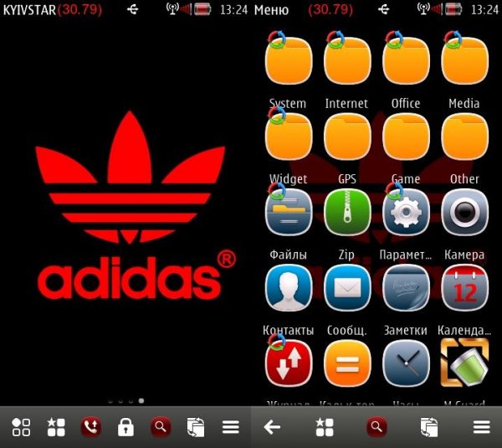Open the Media folder
502x448 pixels.
[465, 61]
